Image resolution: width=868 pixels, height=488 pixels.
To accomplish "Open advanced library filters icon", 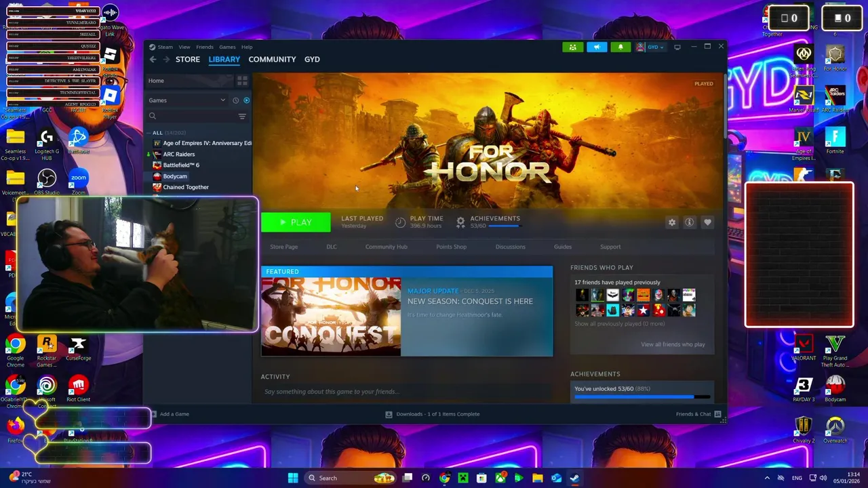I will pos(242,117).
